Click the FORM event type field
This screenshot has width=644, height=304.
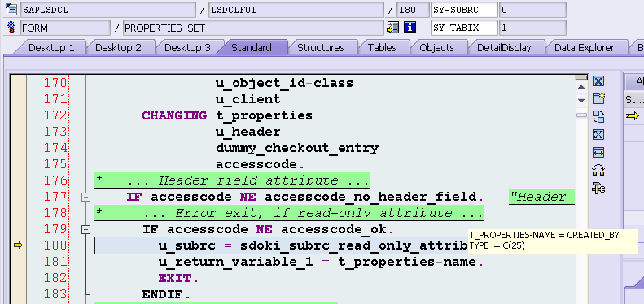click(x=65, y=28)
